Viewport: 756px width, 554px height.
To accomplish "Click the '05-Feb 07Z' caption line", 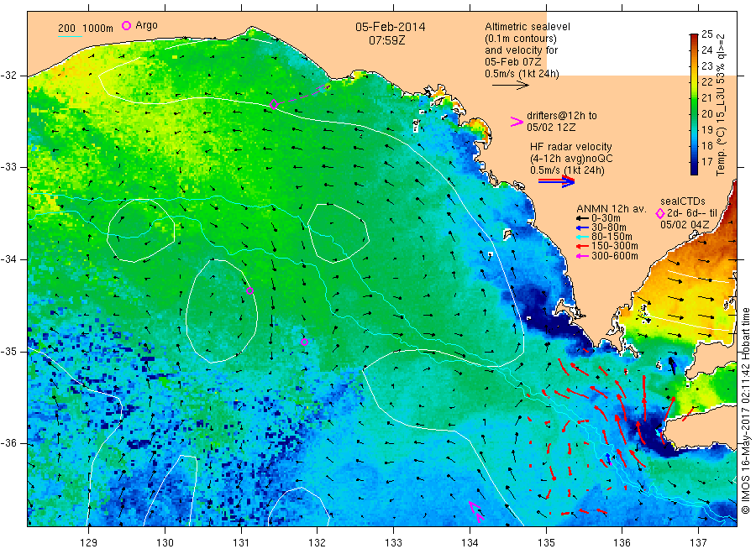I will click(x=513, y=62).
